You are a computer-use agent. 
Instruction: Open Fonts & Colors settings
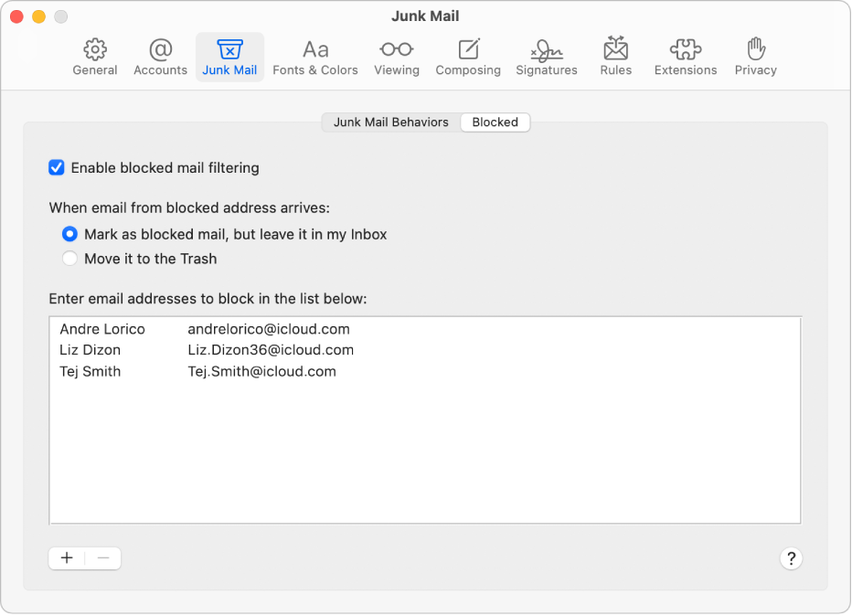(315, 55)
